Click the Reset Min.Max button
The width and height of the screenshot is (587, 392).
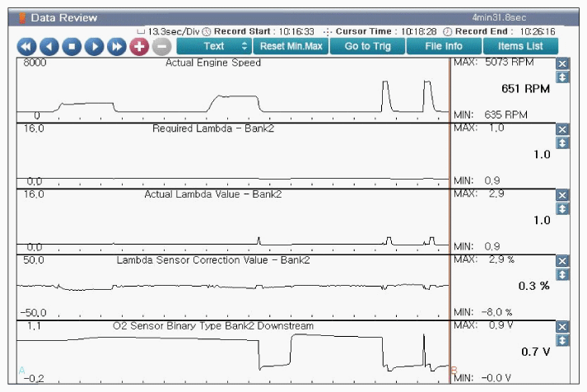(291, 46)
